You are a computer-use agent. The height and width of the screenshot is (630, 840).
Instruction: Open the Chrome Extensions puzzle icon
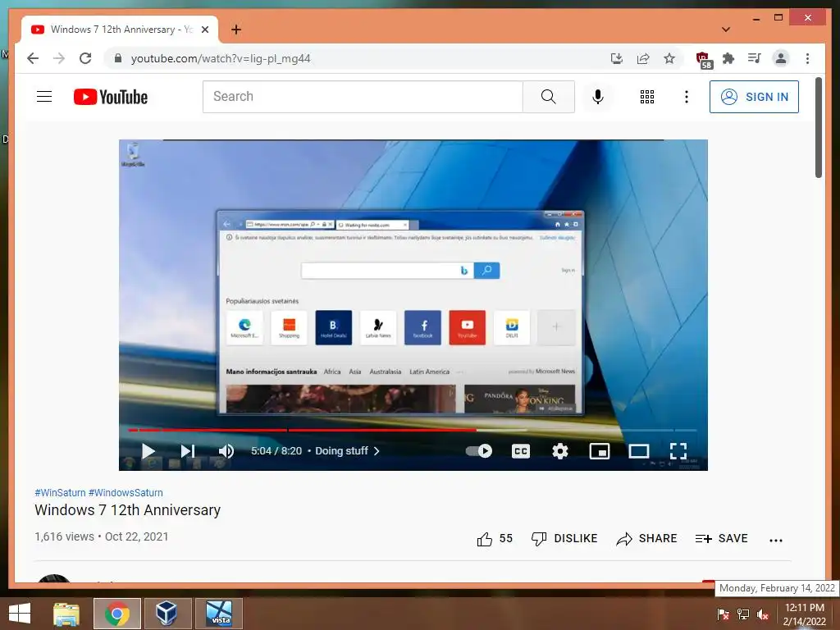(728, 58)
